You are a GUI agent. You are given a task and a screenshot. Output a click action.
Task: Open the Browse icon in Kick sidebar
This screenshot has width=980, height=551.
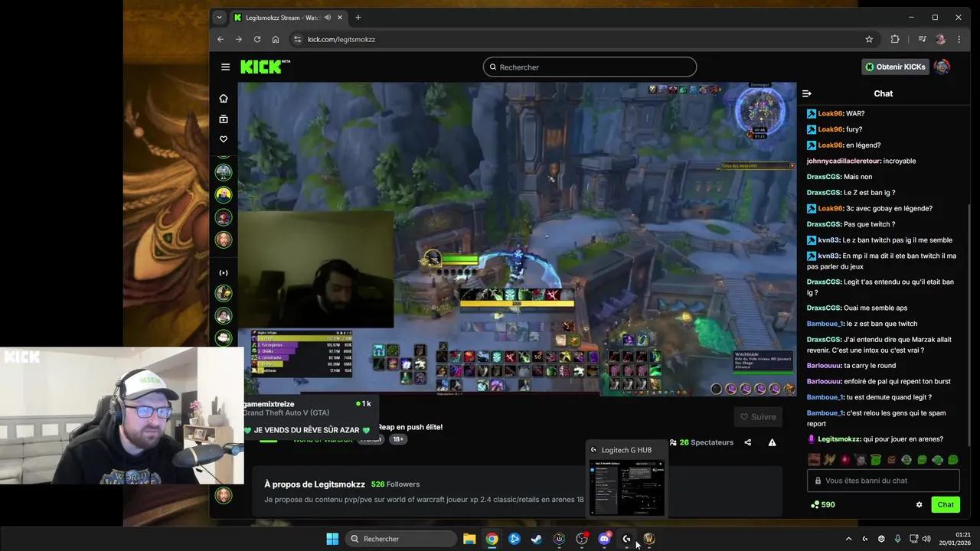pyautogui.click(x=224, y=119)
